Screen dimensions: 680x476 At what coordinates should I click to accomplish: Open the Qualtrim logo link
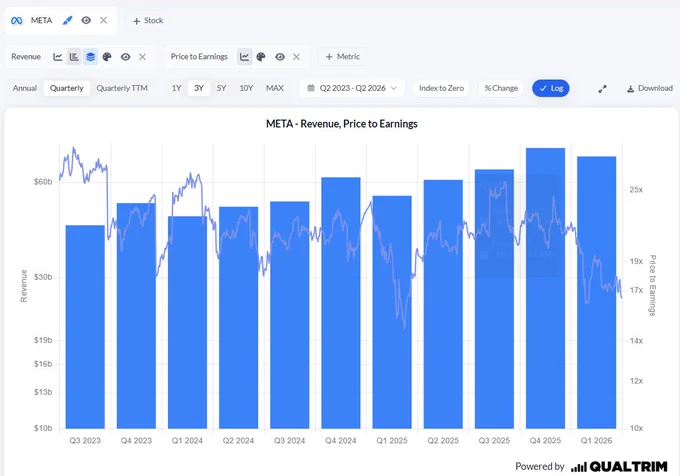click(x=619, y=466)
